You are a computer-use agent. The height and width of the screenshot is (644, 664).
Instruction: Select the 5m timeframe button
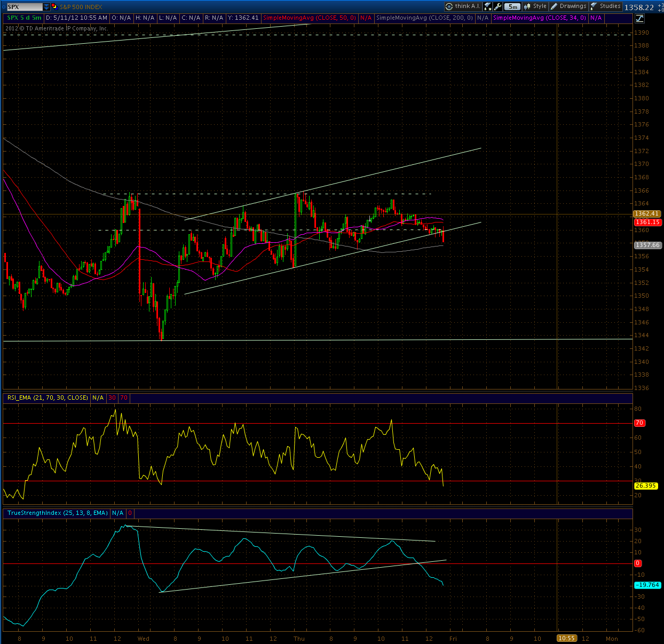(x=512, y=6)
